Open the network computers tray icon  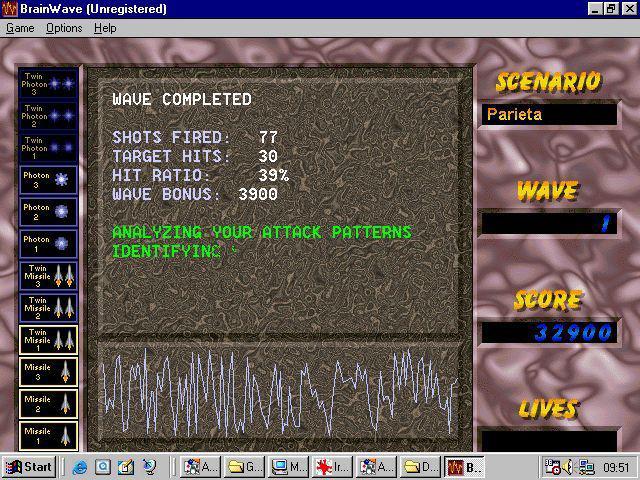tap(587, 467)
